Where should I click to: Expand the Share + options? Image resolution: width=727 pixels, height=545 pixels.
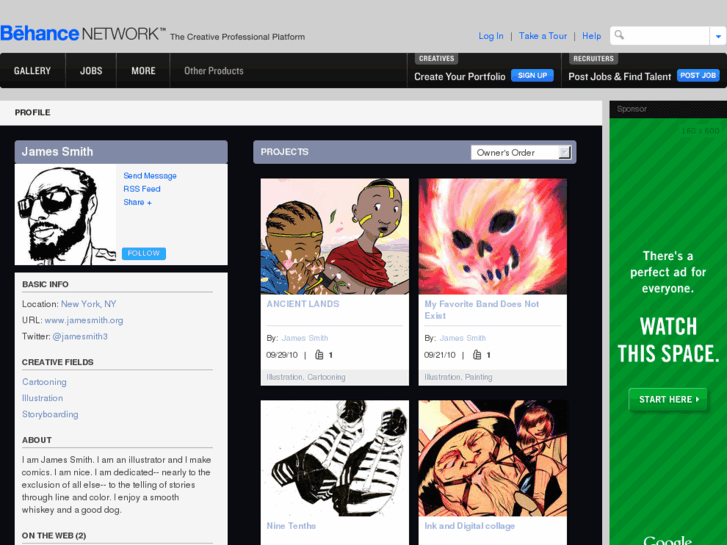(x=137, y=202)
